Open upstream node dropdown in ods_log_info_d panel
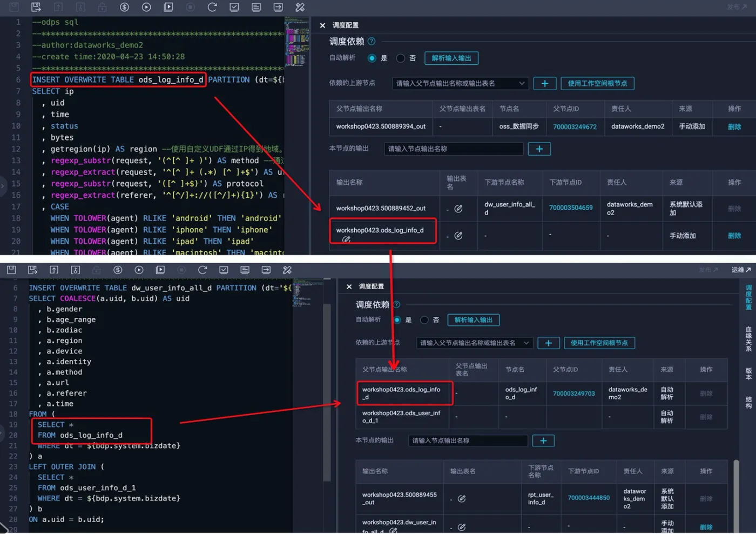Viewport: 756px width, 534px height. [460, 83]
